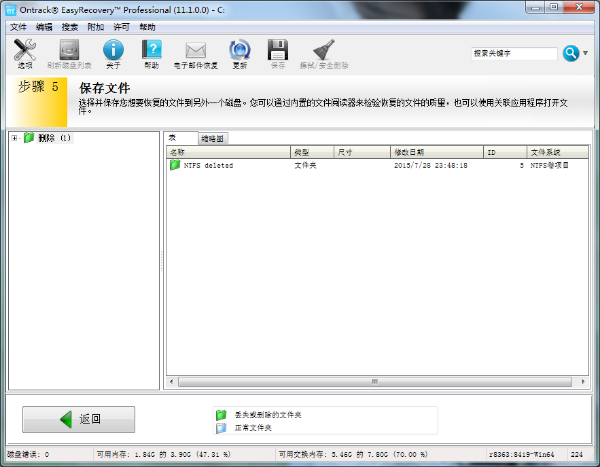Click the 保存 floppy disk icon

click(x=278, y=50)
